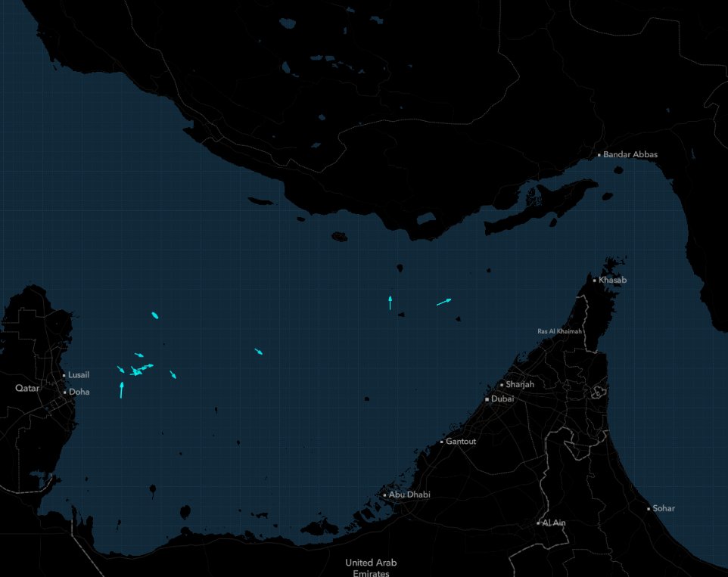
Task: Click the long north-pointing vessel arrow nearest Doha
Action: tap(122, 390)
